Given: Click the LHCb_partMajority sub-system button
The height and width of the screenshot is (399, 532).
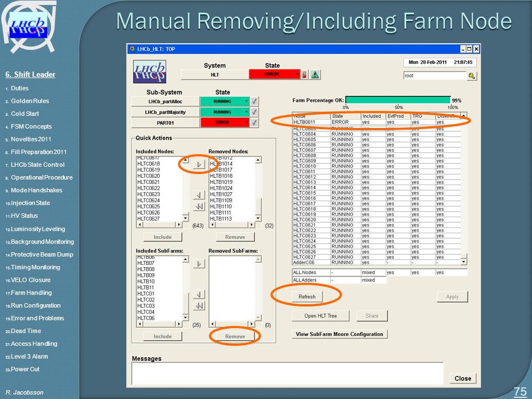Looking at the screenshot, I should coord(165,112).
